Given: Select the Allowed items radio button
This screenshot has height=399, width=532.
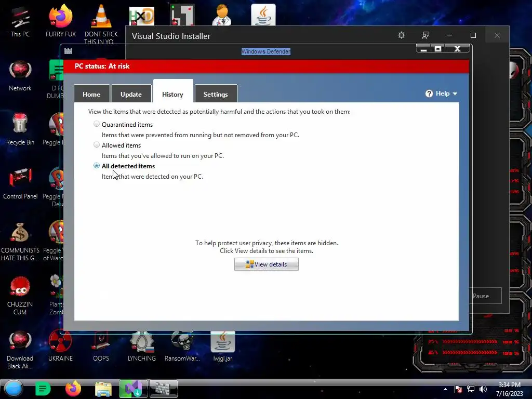Looking at the screenshot, I should (x=97, y=145).
